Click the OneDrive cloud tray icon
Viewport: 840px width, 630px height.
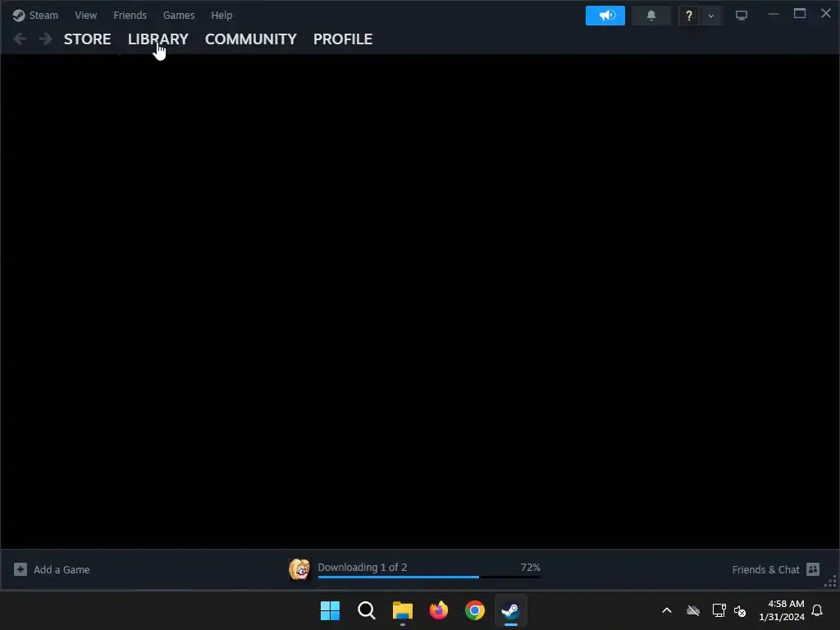(x=693, y=610)
